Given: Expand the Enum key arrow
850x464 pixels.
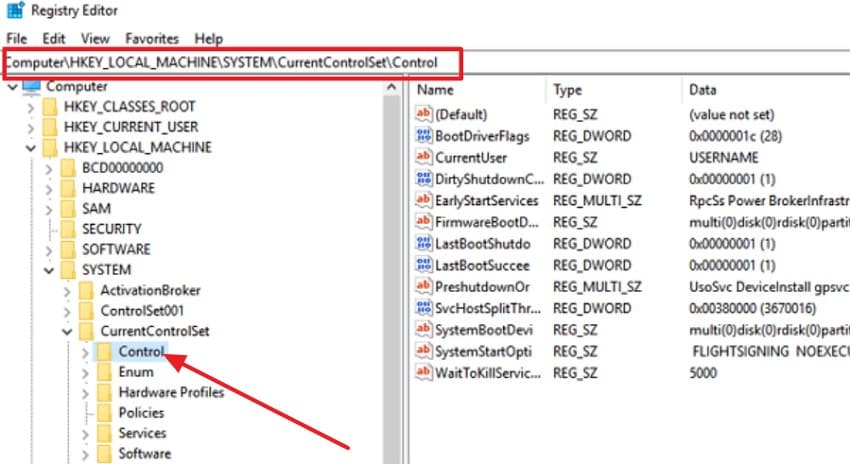Looking at the screenshot, I should pos(85,373).
